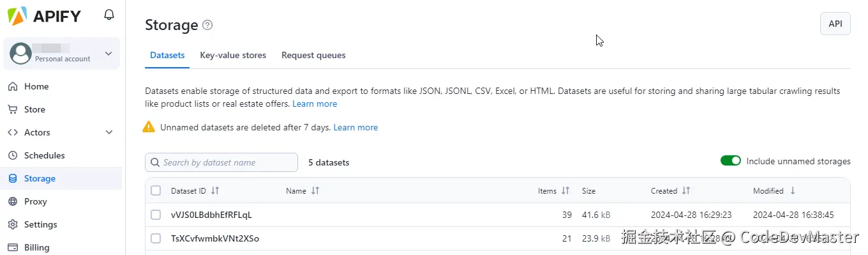The height and width of the screenshot is (255, 868).
Task: Click the Actors code brackets icon
Action: 13,132
